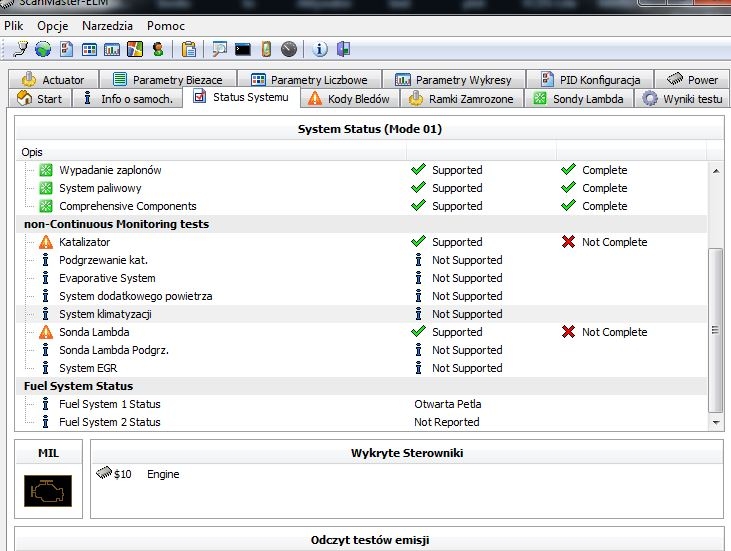Click the bar chart toolbar icon
The height and width of the screenshot is (551, 731).
112,49
